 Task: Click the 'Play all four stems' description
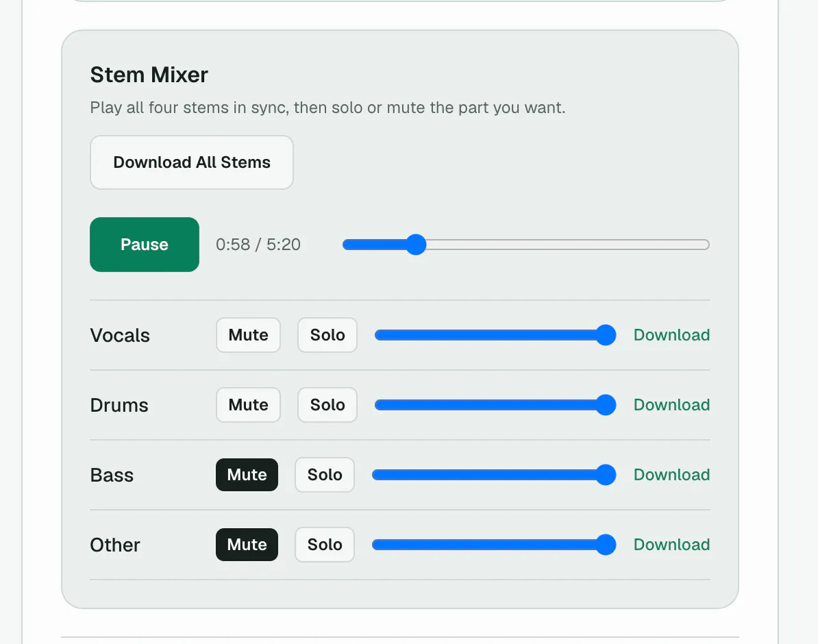tap(327, 108)
